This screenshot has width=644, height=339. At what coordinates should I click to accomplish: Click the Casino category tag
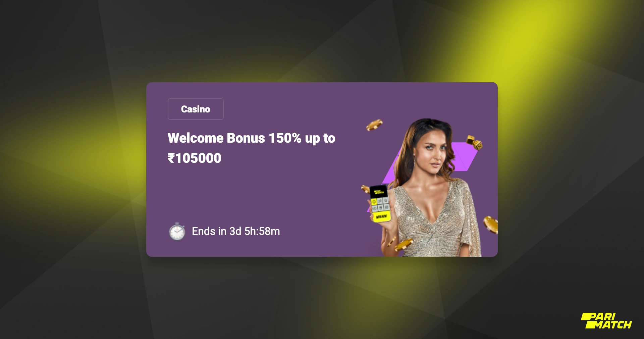click(x=196, y=109)
